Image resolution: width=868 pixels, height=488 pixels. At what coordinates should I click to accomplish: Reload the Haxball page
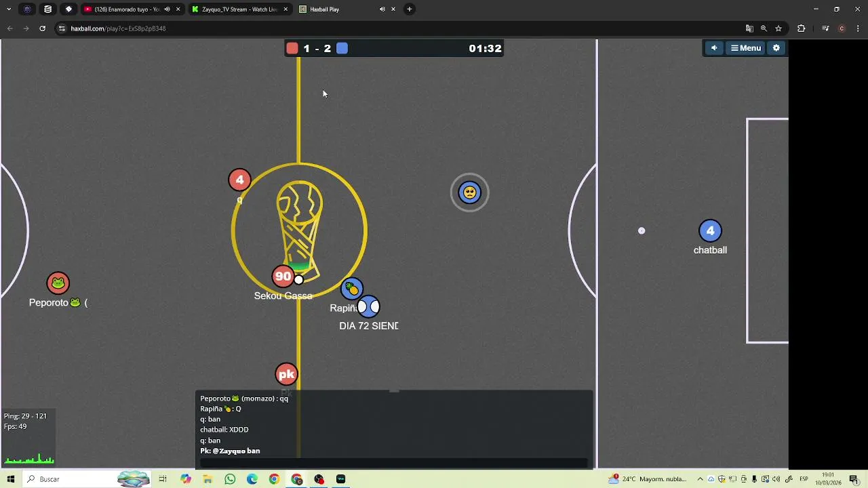42,28
